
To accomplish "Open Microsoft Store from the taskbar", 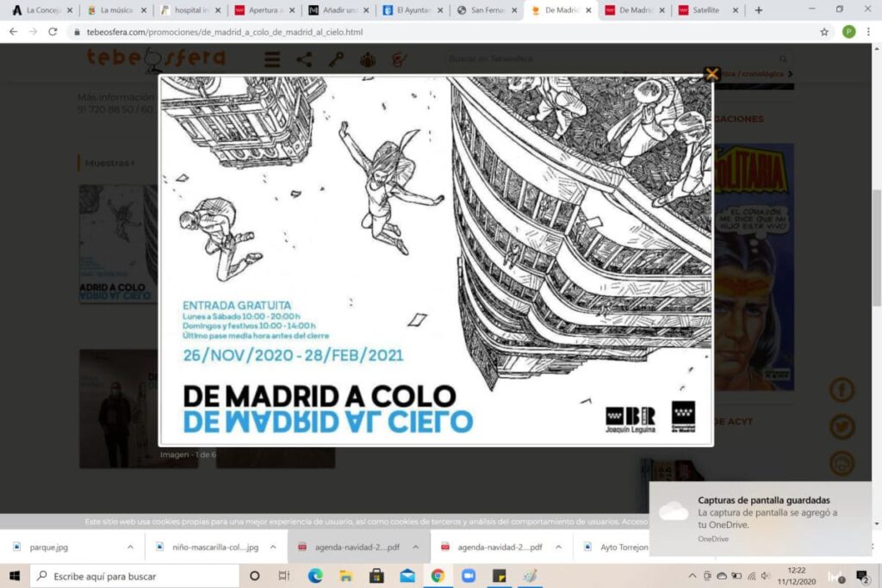I will coord(376,576).
